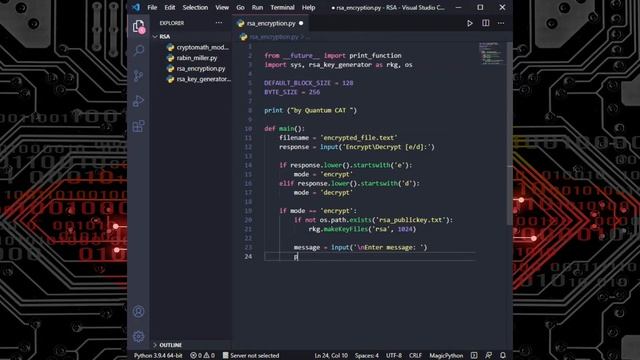
Task: Open the Accounts menu icon
Action: click(x=139, y=311)
